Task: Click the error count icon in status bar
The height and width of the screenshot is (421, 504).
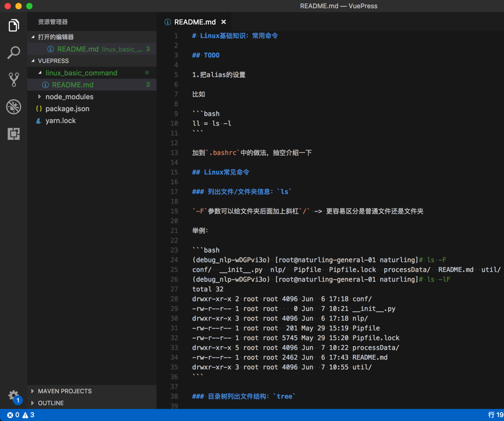Action: point(10,415)
